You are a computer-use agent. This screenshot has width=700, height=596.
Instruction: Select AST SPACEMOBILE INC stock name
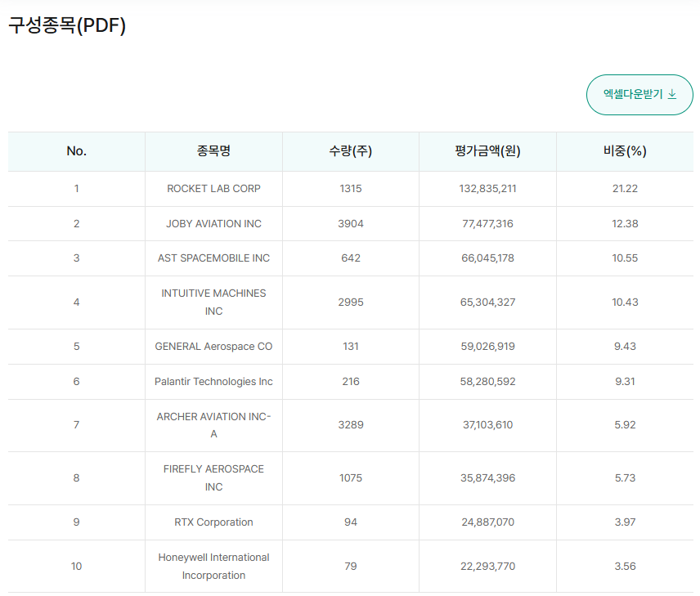click(x=213, y=258)
